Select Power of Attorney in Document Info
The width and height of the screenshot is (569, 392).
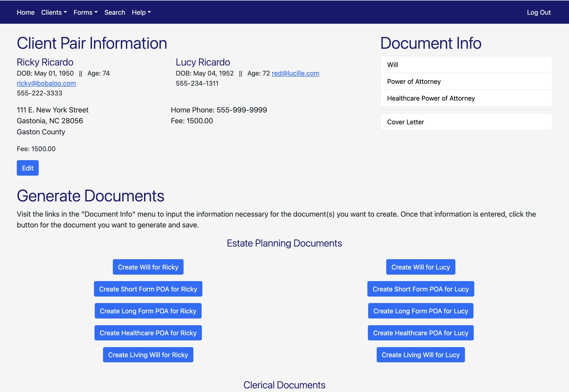click(466, 81)
